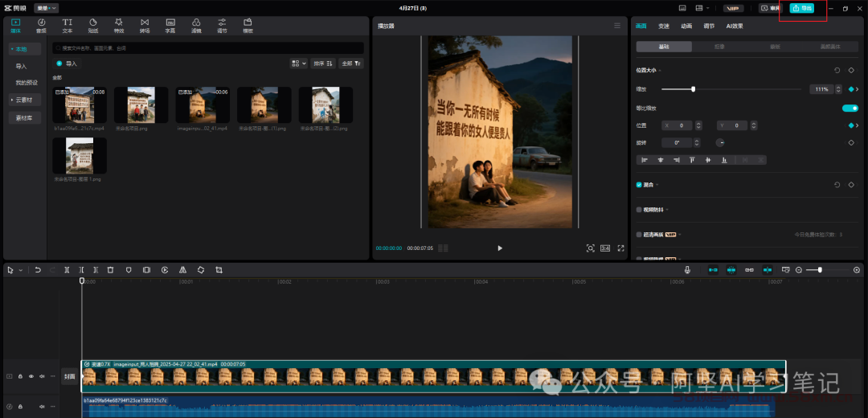The height and width of the screenshot is (418, 868).
Task: Click the 封面 cover button on timeline
Action: [69, 376]
